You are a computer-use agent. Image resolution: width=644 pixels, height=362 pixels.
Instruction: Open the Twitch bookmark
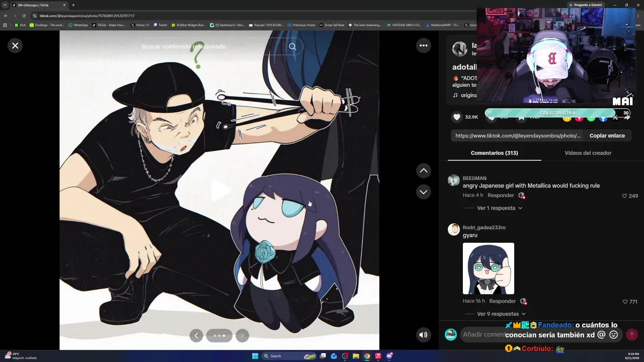(160, 25)
